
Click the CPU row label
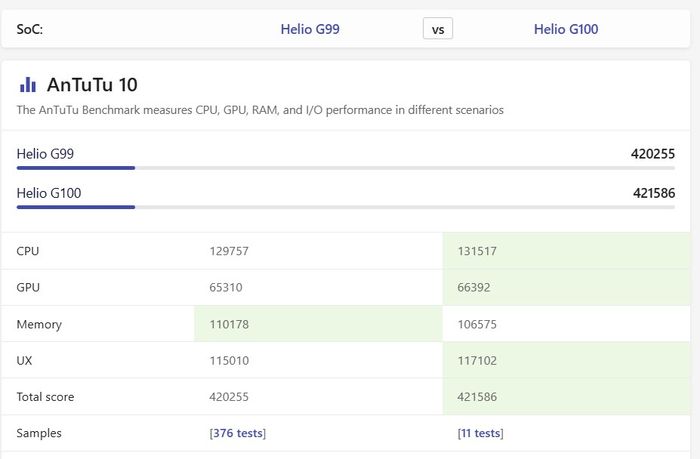pyautogui.click(x=28, y=251)
